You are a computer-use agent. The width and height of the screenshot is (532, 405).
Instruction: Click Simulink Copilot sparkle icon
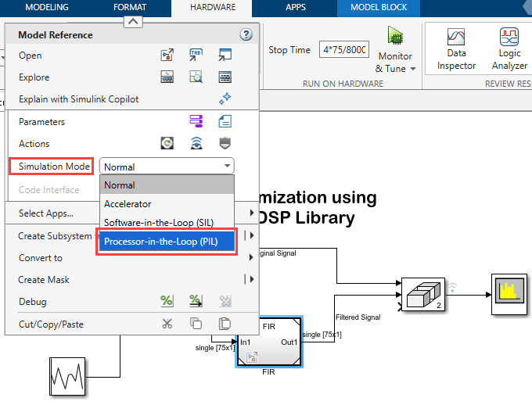[225, 99]
